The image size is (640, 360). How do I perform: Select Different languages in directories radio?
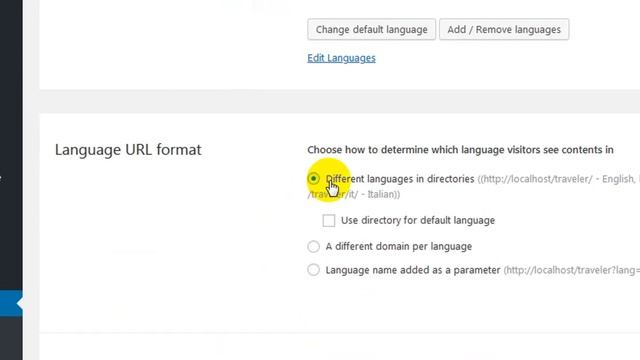coord(313,178)
